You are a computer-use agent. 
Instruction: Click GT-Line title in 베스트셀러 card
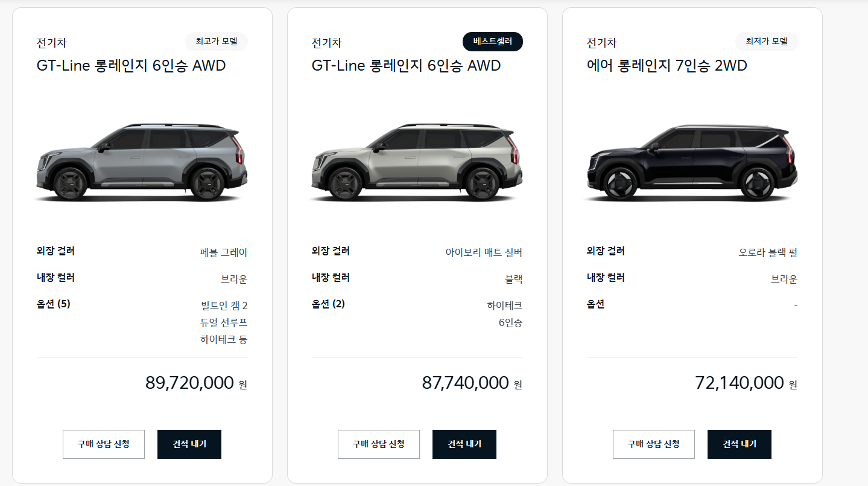[407, 65]
